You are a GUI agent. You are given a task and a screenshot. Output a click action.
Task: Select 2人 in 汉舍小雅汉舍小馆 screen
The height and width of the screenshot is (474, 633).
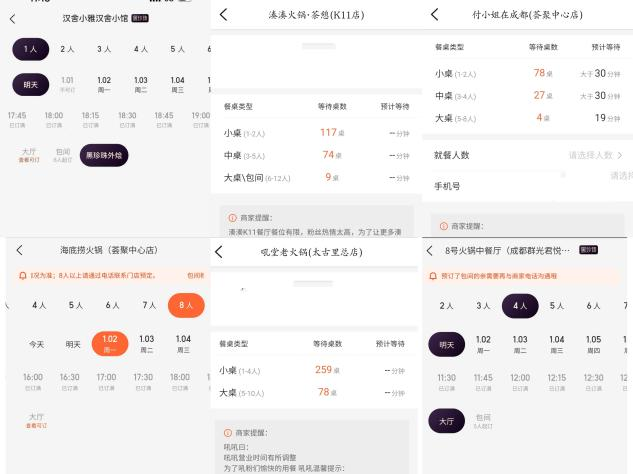point(67,49)
